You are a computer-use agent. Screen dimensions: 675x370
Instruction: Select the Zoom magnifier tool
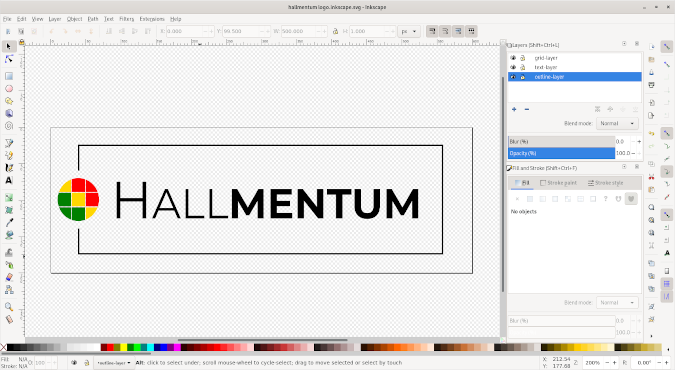[x=9, y=307]
